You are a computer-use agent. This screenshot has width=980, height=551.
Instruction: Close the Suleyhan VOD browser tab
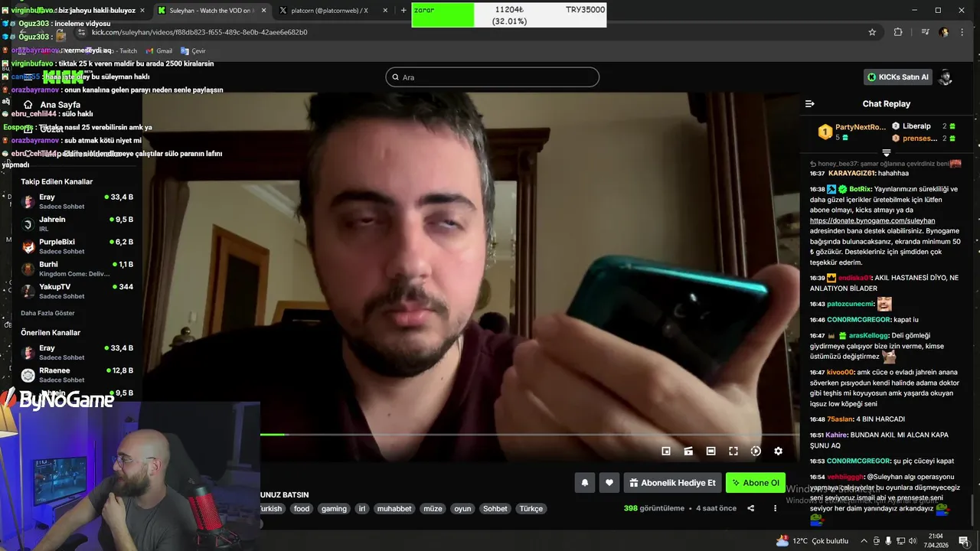264,11
